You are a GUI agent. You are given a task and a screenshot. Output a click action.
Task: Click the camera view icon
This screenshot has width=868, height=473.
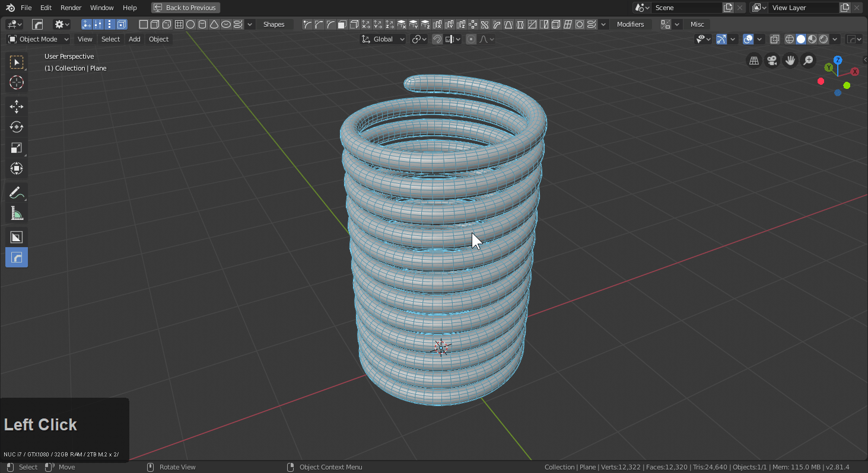772,60
